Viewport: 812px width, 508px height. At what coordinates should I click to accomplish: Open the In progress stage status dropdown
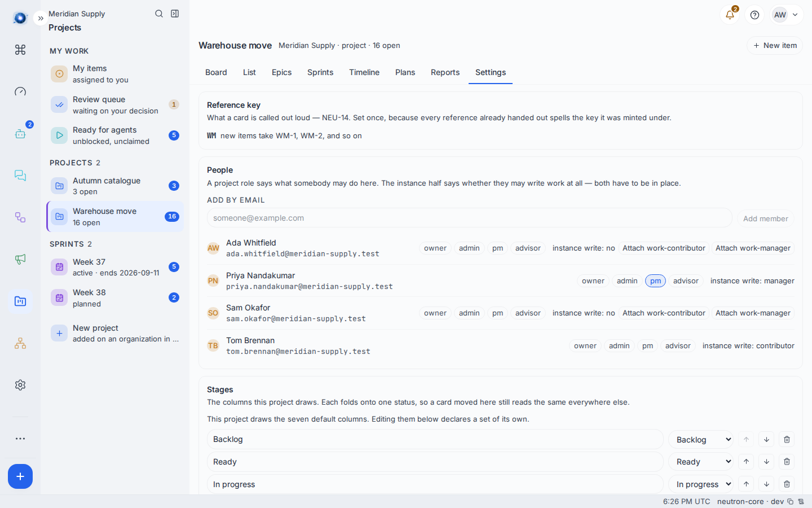[701, 484]
